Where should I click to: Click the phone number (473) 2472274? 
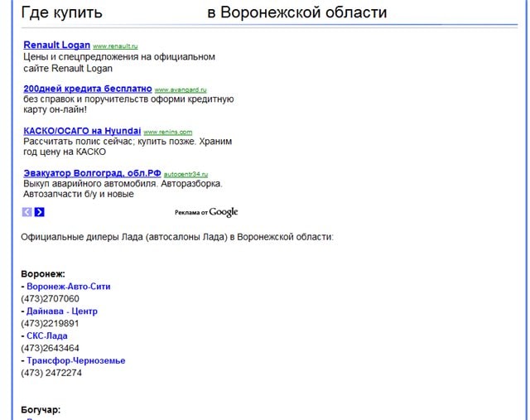[x=51, y=373]
